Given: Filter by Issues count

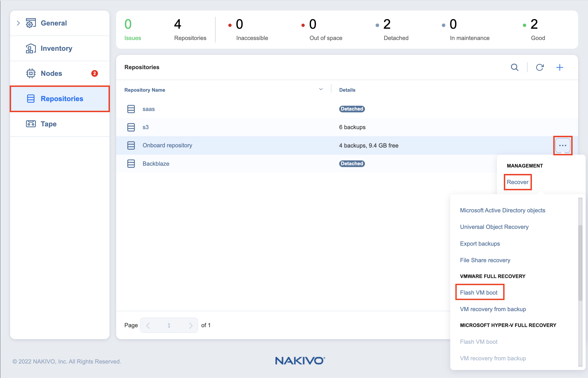Looking at the screenshot, I should 133,30.
